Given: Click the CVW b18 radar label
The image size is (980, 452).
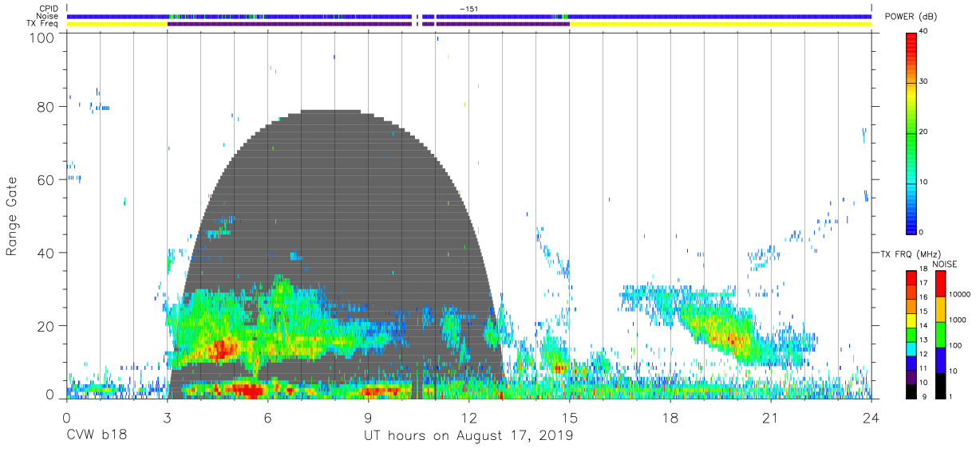Looking at the screenshot, I should coord(97,435).
